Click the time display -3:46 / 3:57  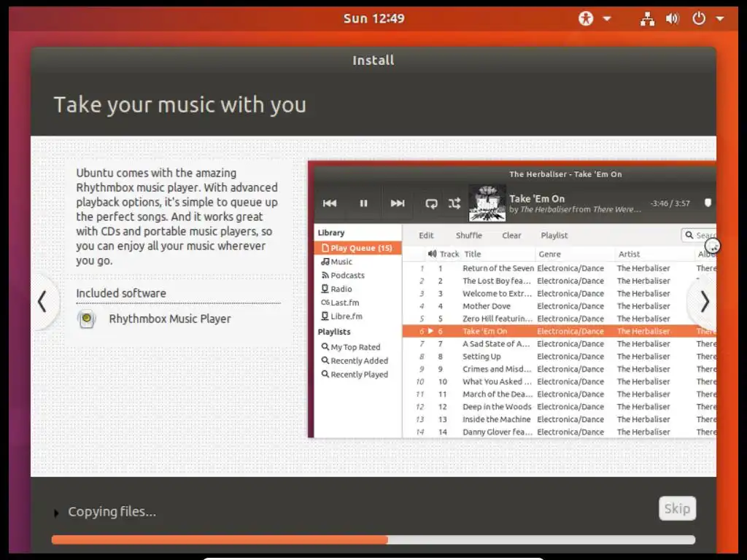coord(670,203)
